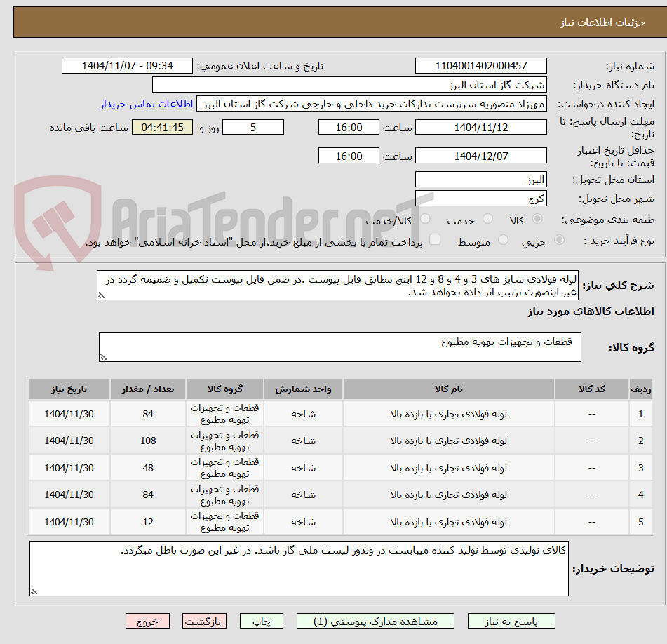The height and width of the screenshot is (644, 667).
Task: Click the buyer name field شرکت گاز استان البرز
Action: click(349, 85)
